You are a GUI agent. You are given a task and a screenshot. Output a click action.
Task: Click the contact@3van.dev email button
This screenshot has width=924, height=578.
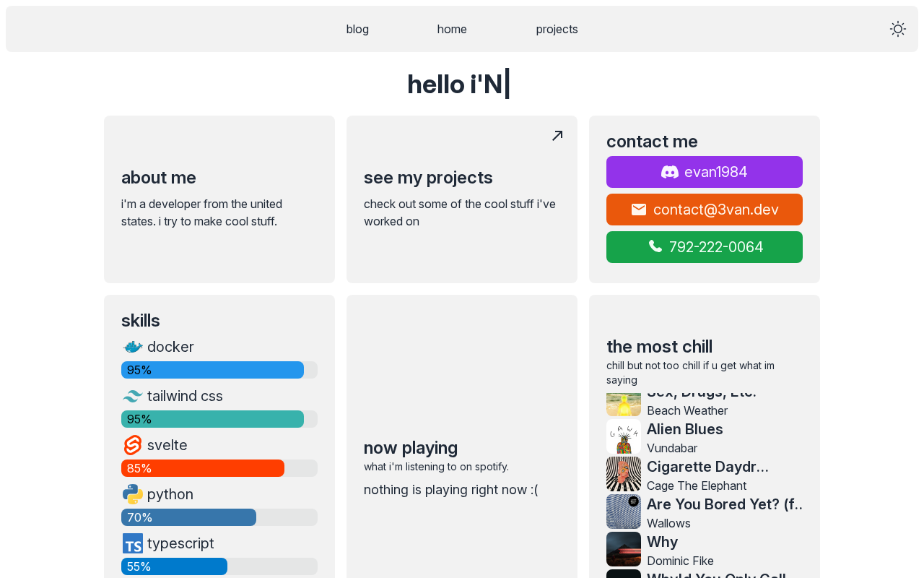704,210
